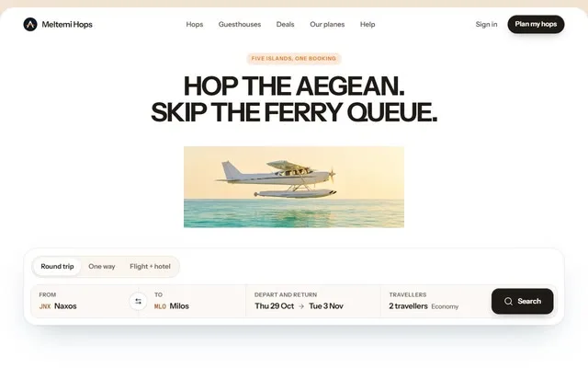Click the arrow between depart and return dates

tap(301, 306)
